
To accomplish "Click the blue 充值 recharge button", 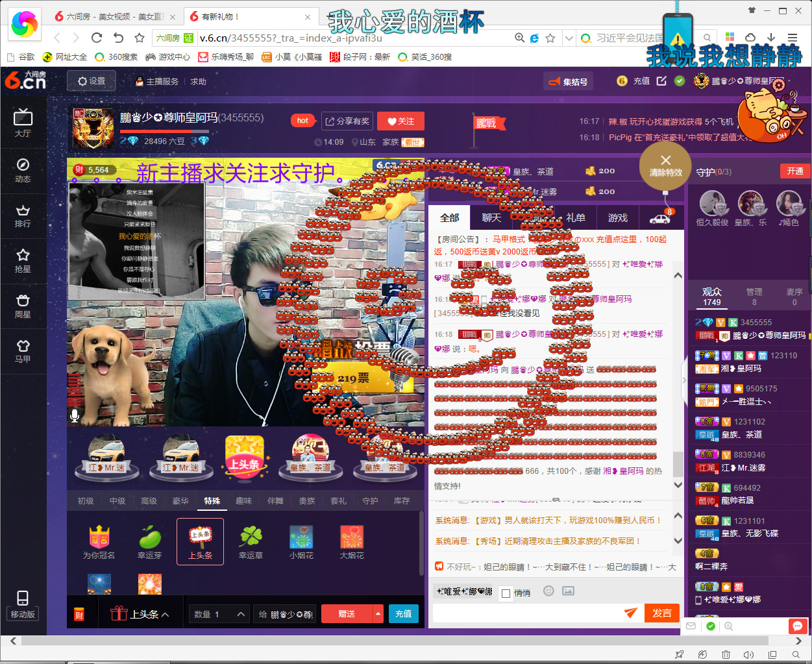I will click(x=404, y=614).
